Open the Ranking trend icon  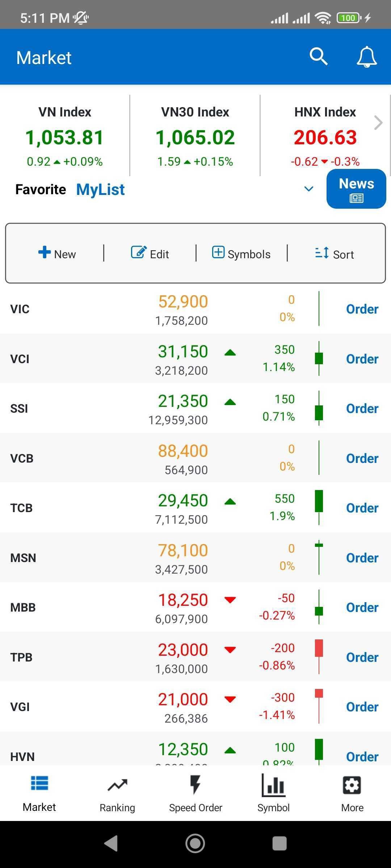click(x=117, y=786)
